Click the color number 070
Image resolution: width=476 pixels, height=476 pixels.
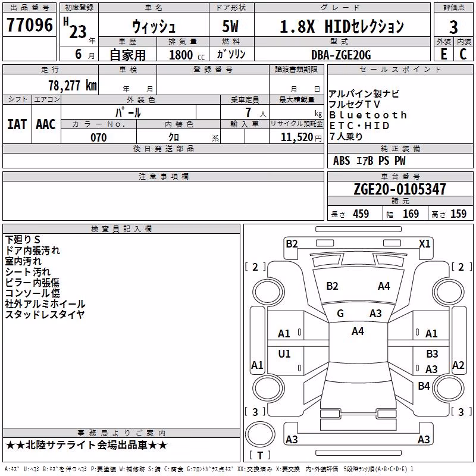point(99,137)
